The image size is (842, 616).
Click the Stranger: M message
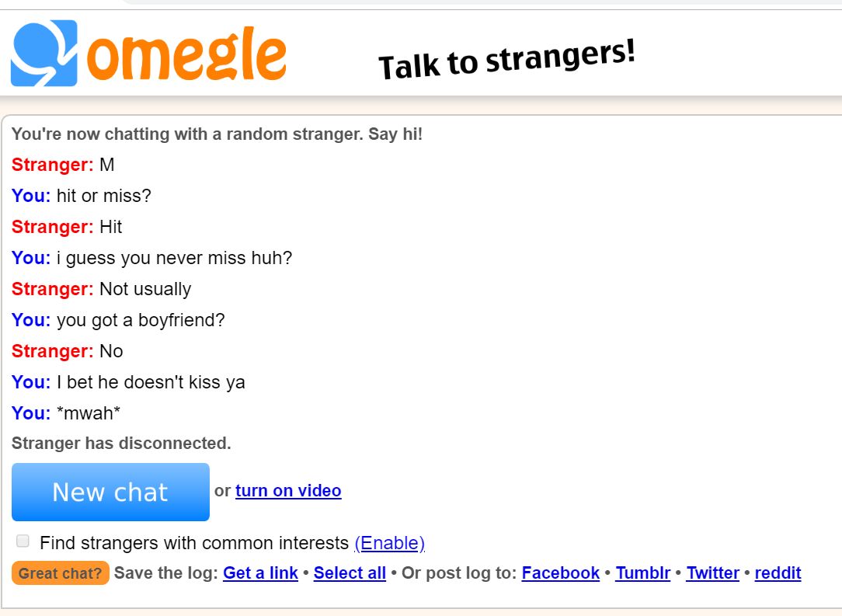coord(62,165)
